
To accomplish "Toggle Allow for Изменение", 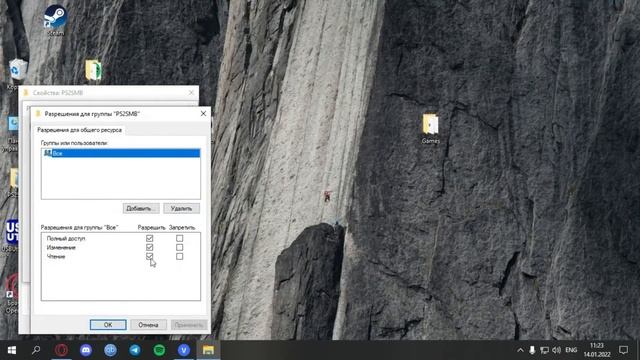I will click(x=149, y=247).
